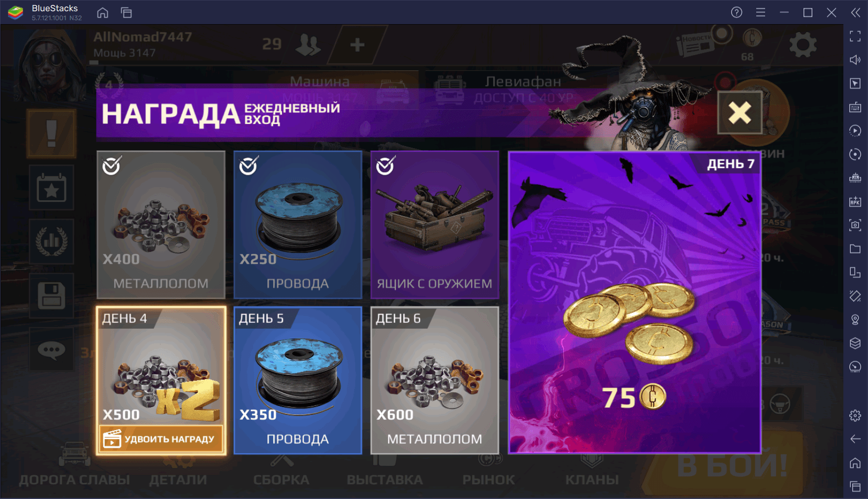Toggle fullscreen in the sidebar

pos(855,36)
